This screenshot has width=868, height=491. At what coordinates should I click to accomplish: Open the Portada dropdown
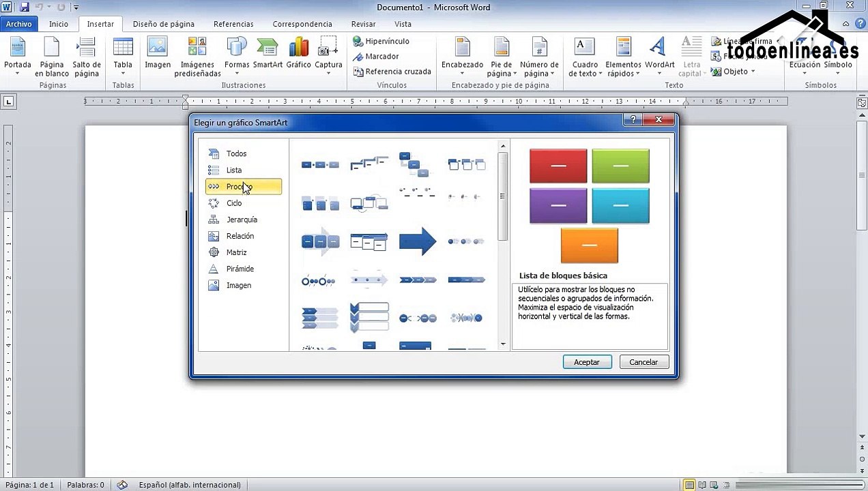point(18,73)
